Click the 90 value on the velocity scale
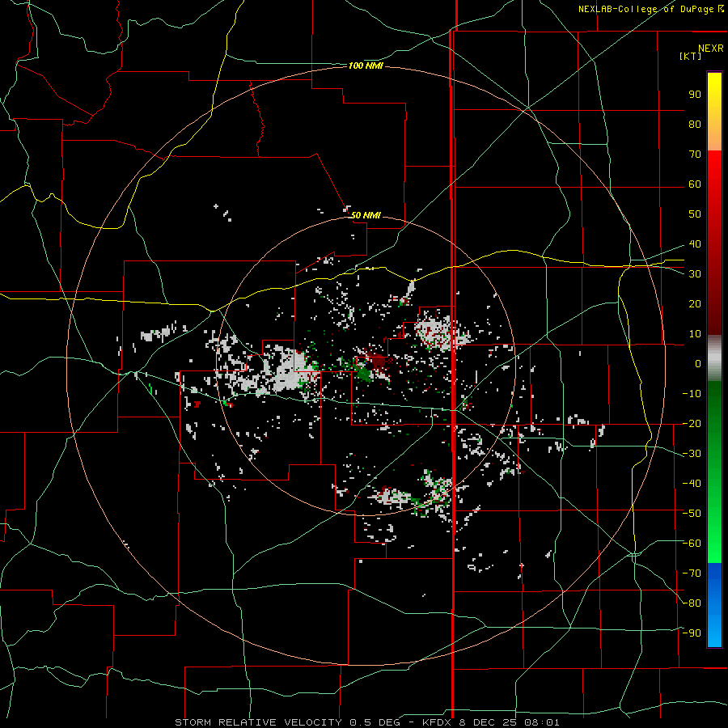728x728 pixels. [695, 95]
